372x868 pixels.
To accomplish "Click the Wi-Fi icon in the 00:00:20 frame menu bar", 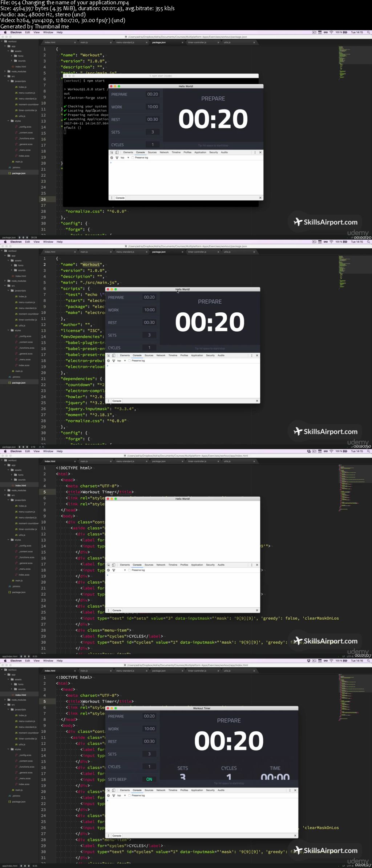I will [x=331, y=32].
